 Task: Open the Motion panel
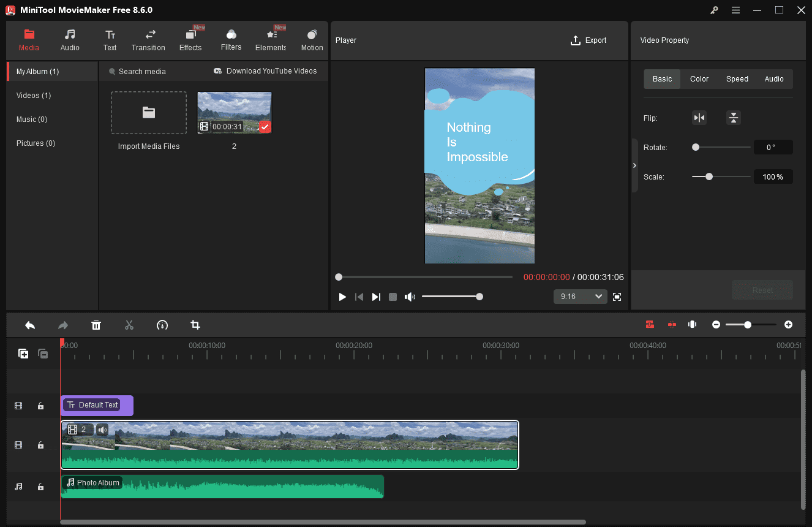[x=312, y=40]
